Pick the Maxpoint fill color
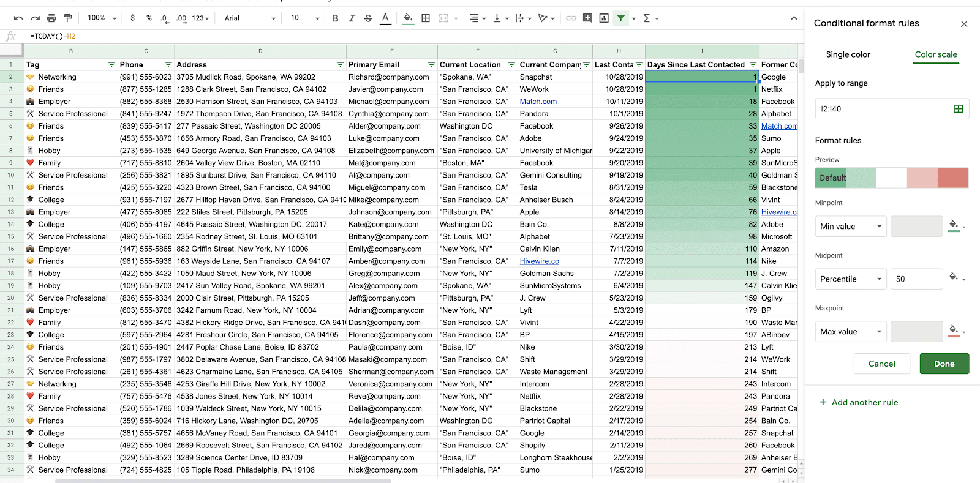Viewport: 980px width, 483px height. pos(956,331)
